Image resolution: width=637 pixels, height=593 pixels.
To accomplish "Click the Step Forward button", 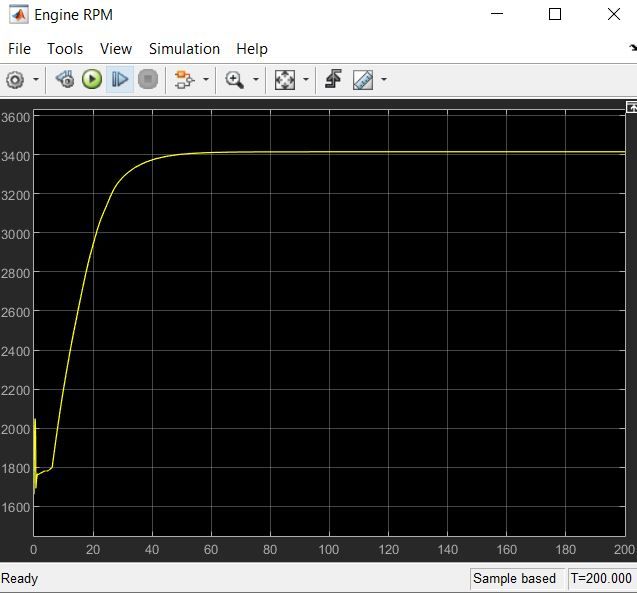I will tap(120, 80).
